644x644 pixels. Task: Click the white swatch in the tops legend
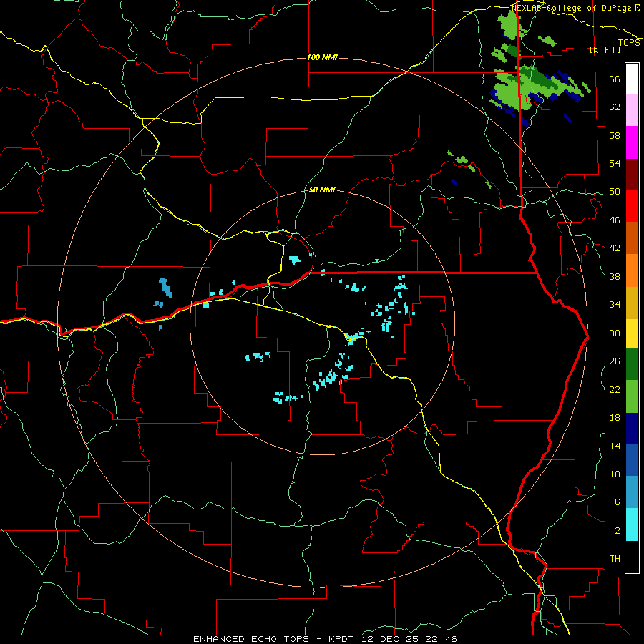(x=632, y=79)
